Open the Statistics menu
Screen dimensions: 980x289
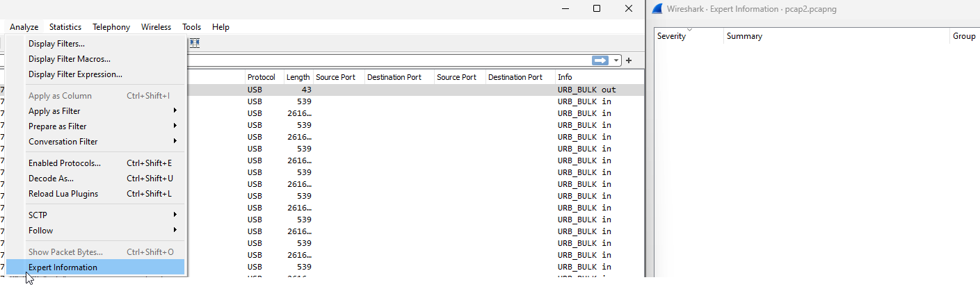[x=65, y=27]
